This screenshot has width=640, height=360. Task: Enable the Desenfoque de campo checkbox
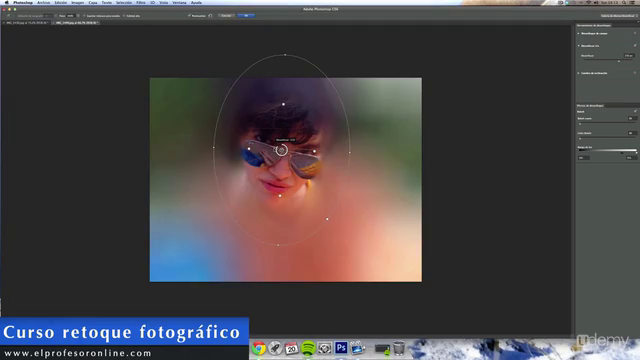[x=635, y=33]
